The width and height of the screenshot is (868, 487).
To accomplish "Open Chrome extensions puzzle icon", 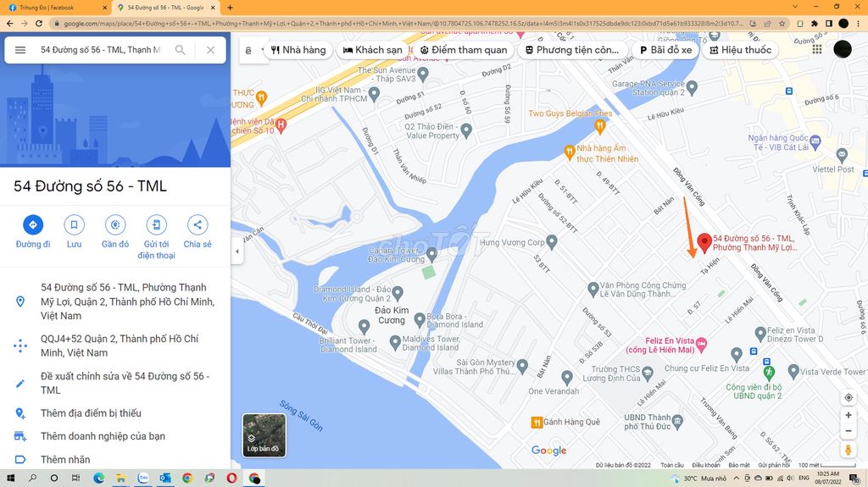I will (815, 23).
